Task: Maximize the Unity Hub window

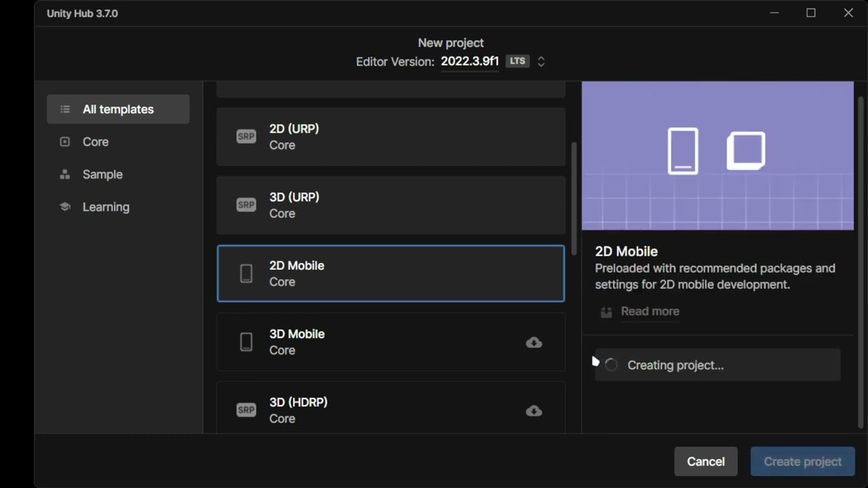Action: click(x=811, y=13)
